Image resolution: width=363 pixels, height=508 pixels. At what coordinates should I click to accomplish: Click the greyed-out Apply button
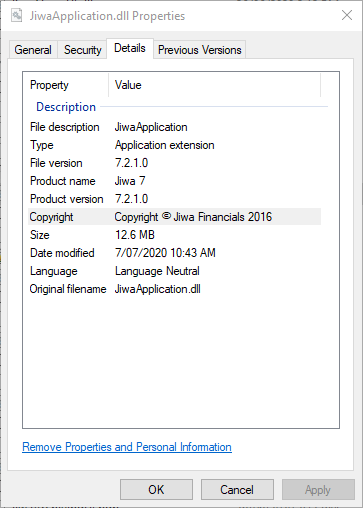[318, 490]
